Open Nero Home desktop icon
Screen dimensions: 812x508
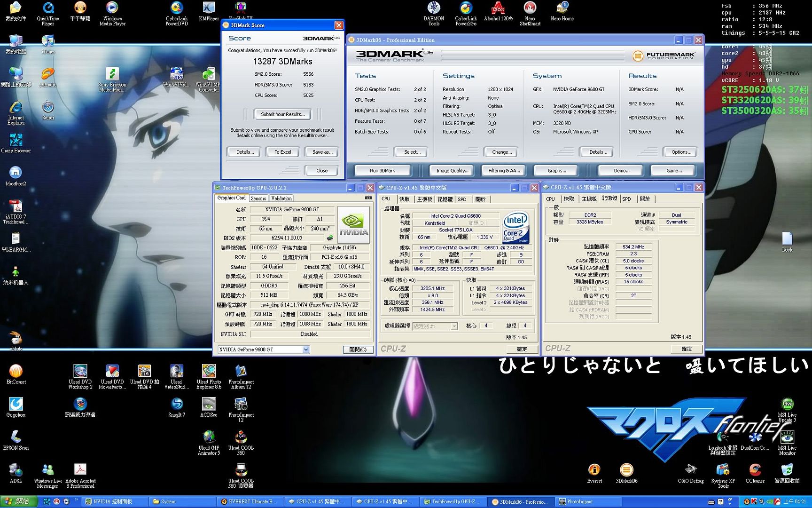pyautogui.click(x=562, y=11)
